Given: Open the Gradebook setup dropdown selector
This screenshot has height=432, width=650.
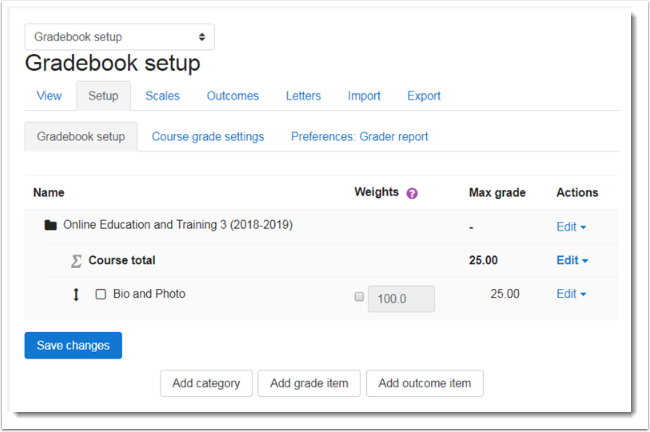Looking at the screenshot, I should (x=119, y=37).
